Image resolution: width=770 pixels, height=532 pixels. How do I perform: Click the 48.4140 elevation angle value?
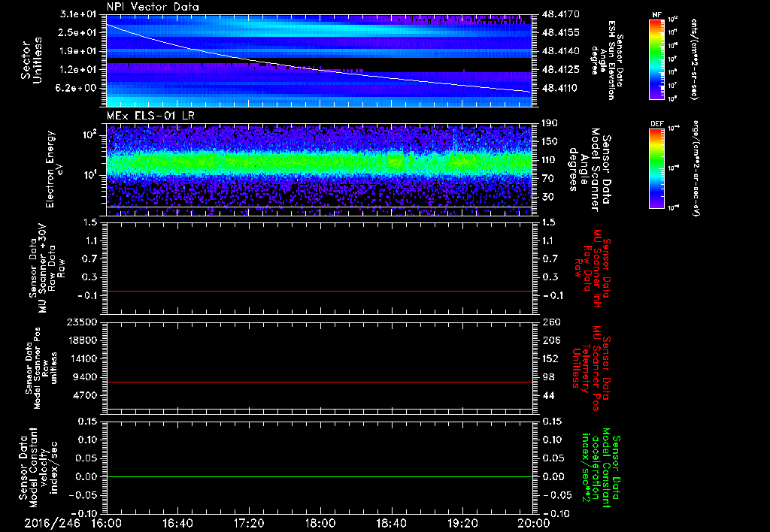tap(561, 51)
